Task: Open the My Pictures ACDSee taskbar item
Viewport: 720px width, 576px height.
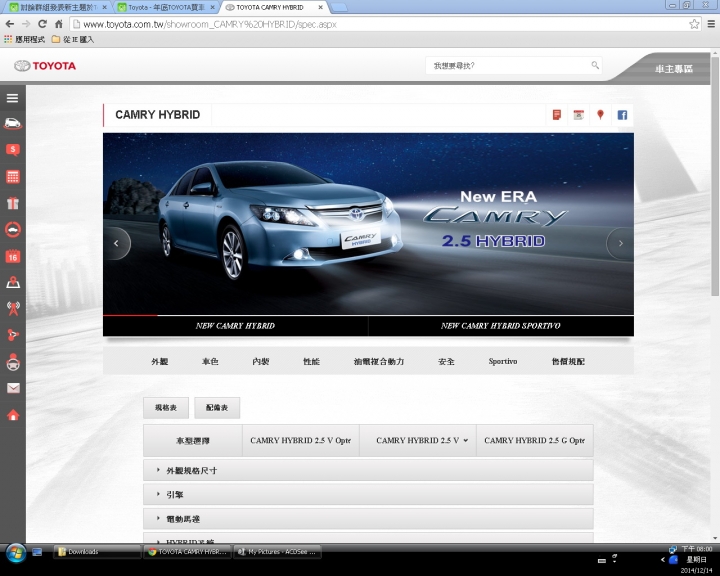Action: pyautogui.click(x=277, y=552)
